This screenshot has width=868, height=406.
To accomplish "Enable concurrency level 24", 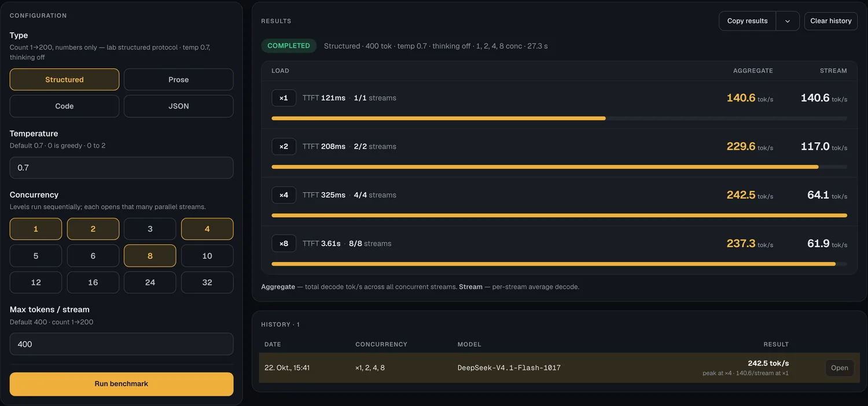I will coord(150,282).
